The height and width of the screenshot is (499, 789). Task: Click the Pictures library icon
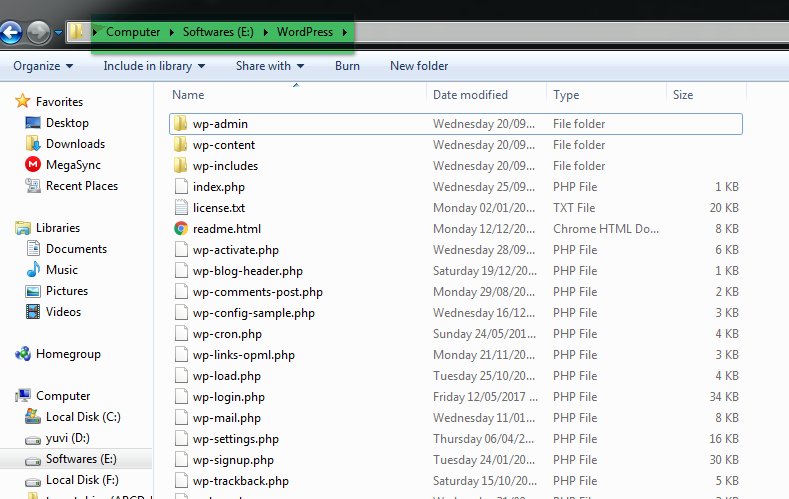pyautogui.click(x=33, y=291)
